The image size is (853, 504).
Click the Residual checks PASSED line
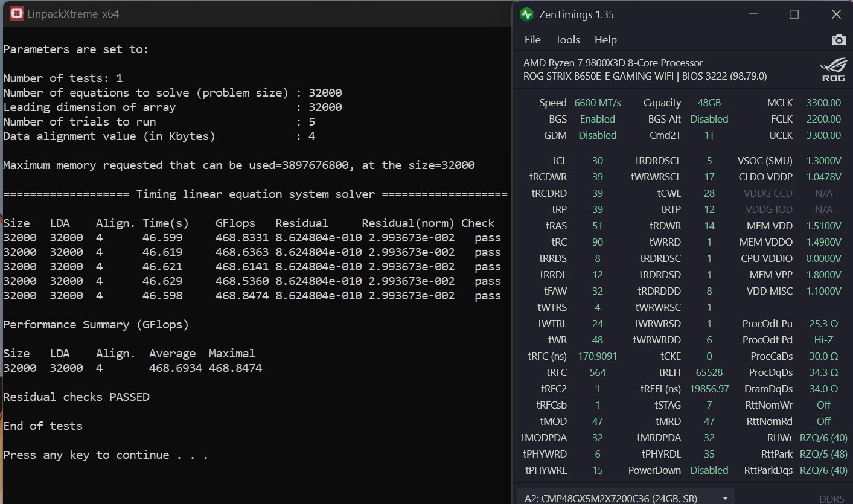point(76,397)
